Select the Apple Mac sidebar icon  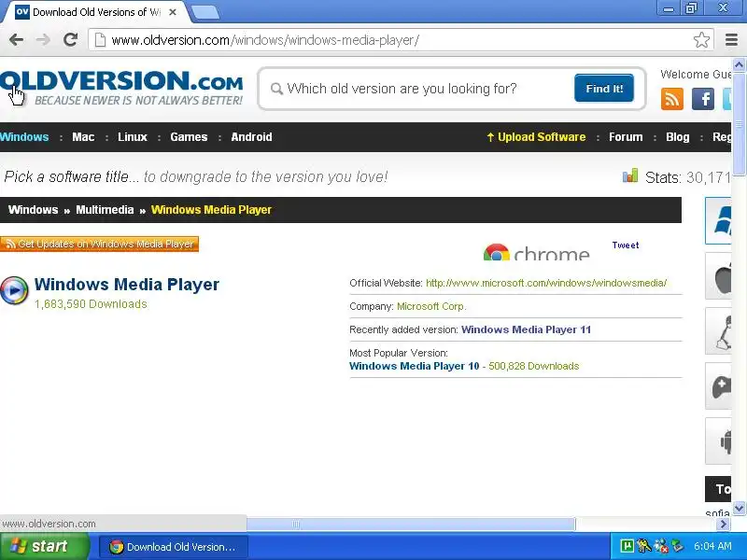pos(718,276)
